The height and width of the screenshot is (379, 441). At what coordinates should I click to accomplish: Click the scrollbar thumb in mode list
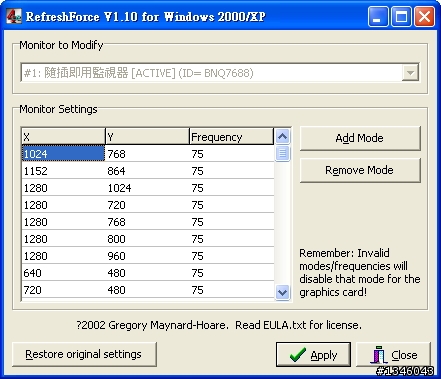(283, 154)
